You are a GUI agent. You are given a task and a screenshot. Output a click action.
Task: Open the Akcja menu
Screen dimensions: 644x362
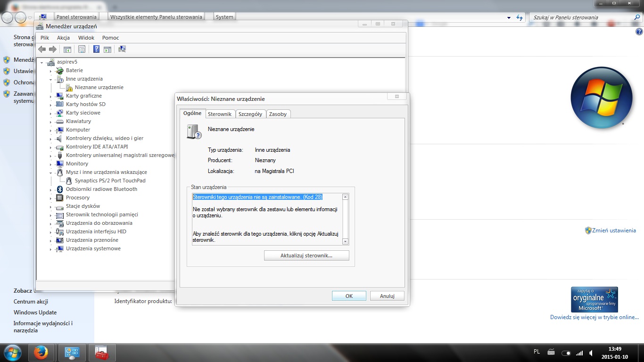coord(63,37)
